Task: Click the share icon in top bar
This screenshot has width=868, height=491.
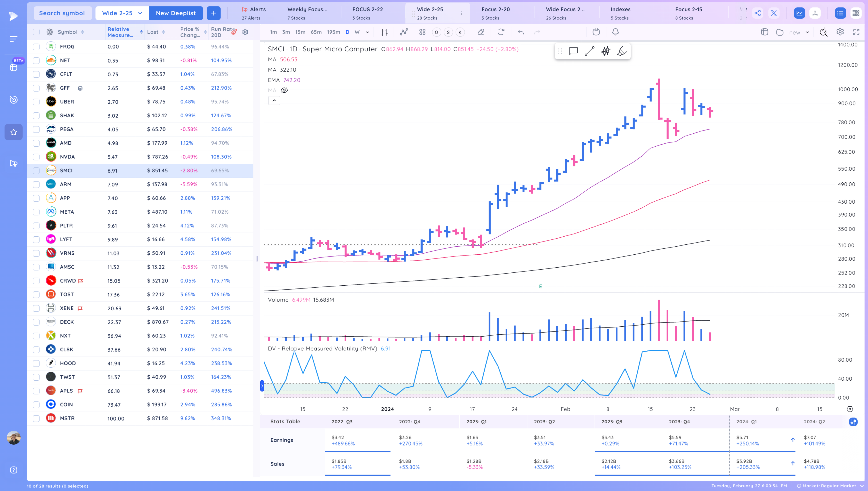Action: pos(757,13)
